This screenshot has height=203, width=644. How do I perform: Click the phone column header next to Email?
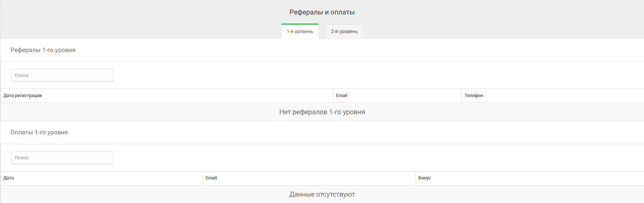(x=474, y=96)
